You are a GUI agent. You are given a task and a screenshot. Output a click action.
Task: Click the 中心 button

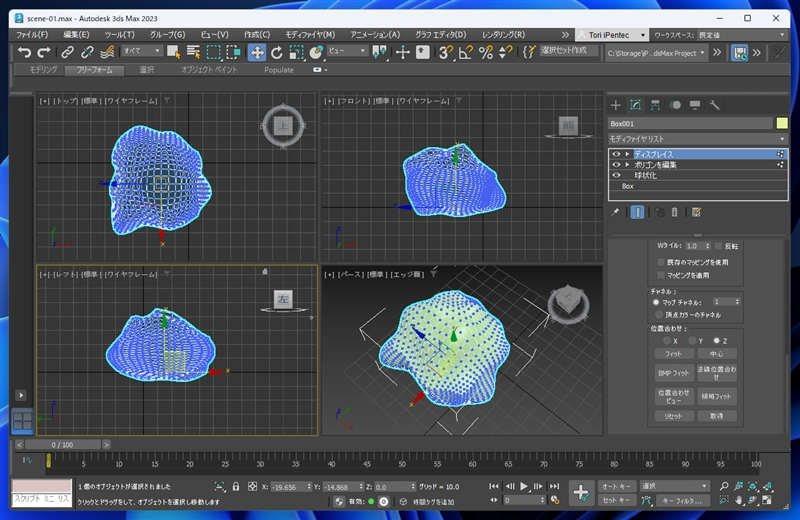[716, 354]
